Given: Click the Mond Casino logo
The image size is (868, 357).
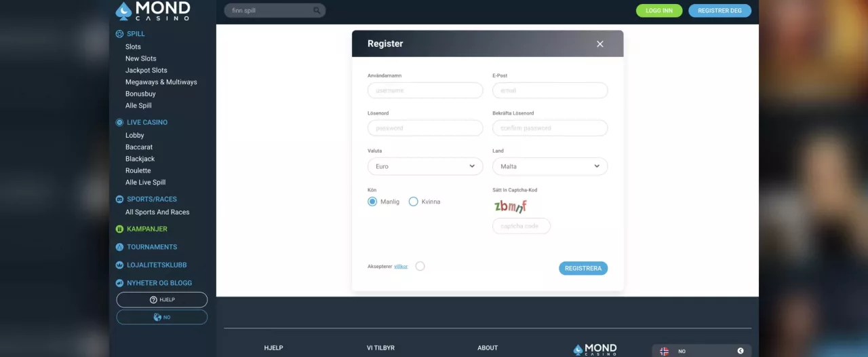Looking at the screenshot, I should (x=153, y=11).
